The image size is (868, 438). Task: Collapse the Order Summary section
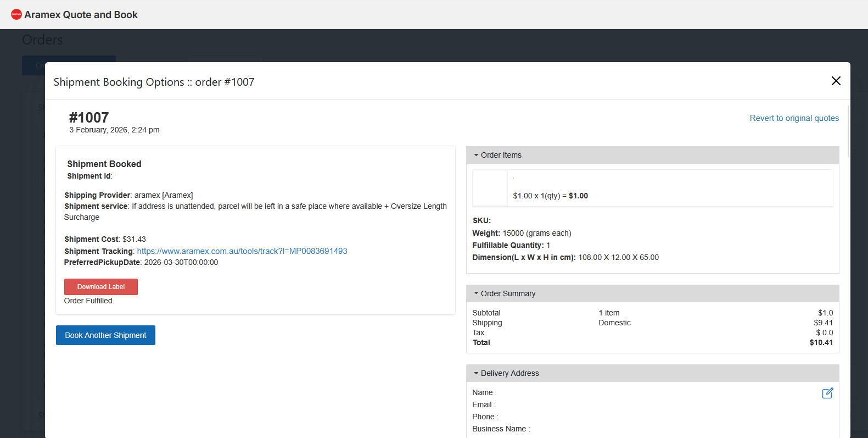point(652,293)
